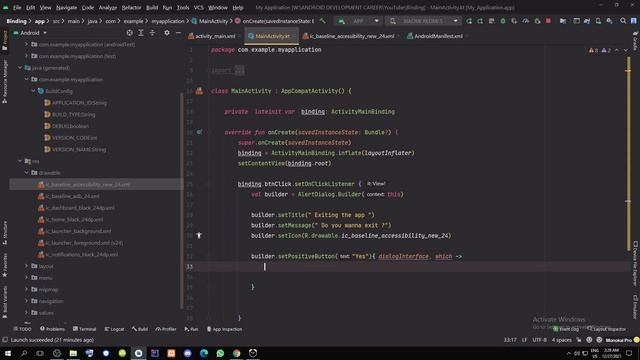Click the Profile app gauge icon
Viewport: 640px width, 360px height.
[x=526, y=21]
